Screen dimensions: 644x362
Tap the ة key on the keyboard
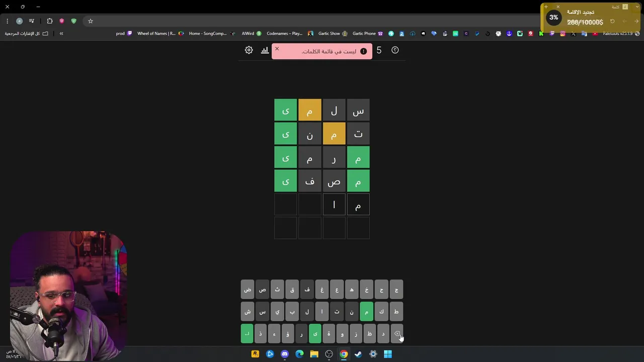(x=329, y=334)
